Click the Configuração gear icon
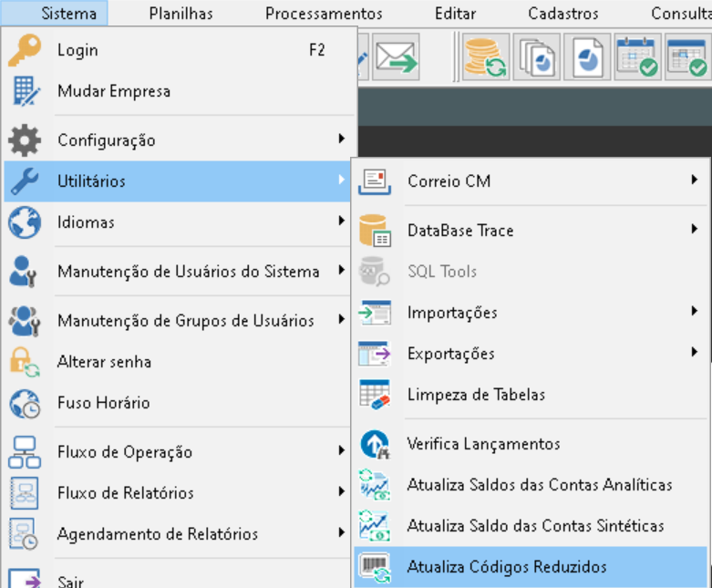This screenshot has height=588, width=712. point(25,140)
